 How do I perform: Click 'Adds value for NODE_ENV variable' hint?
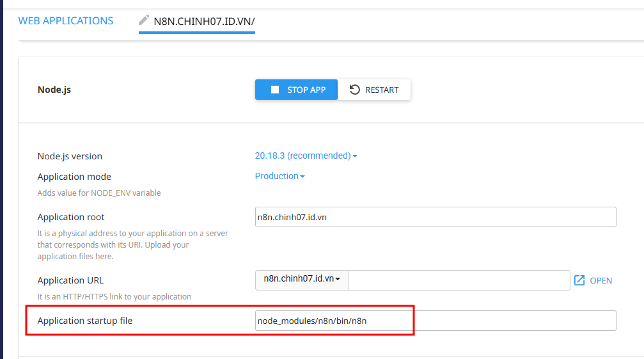(99, 193)
